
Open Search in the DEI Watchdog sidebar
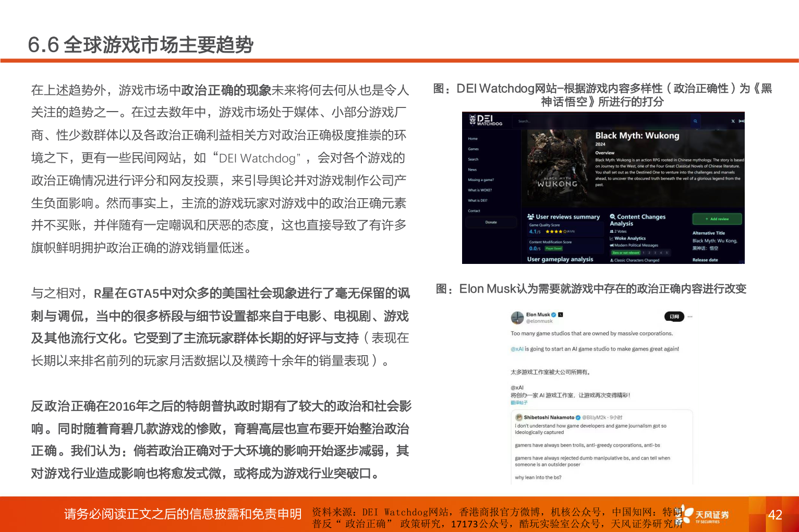pos(473,159)
